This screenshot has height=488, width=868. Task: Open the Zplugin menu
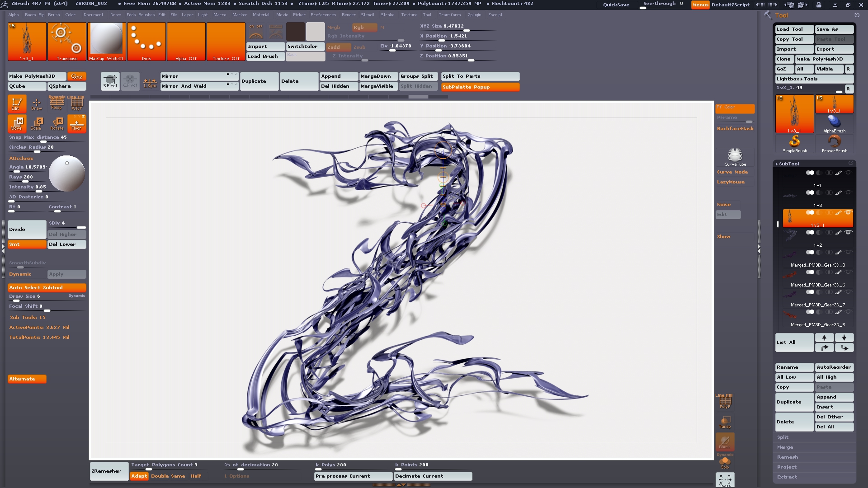474,15
